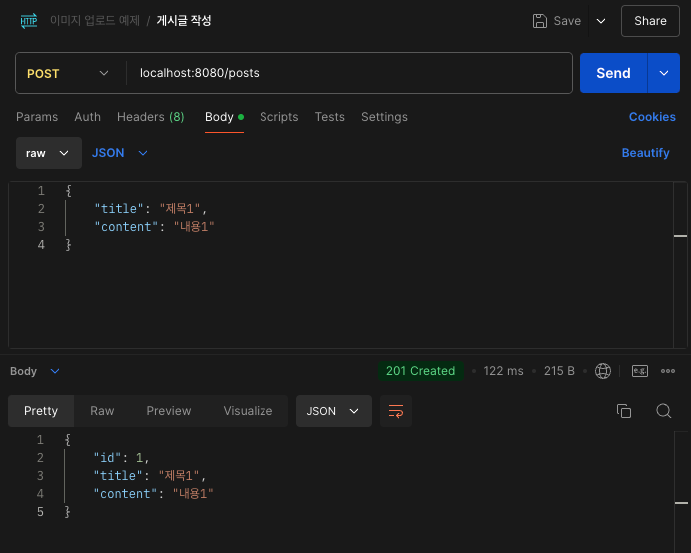This screenshot has height=553, width=691.
Task: Toggle the response line wrap icon
Action: click(x=396, y=411)
